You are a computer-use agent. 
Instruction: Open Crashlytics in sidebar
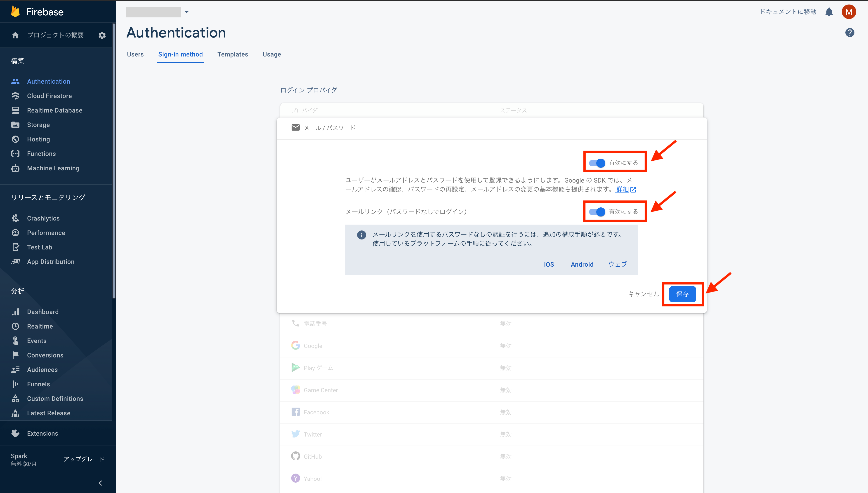[x=43, y=218]
